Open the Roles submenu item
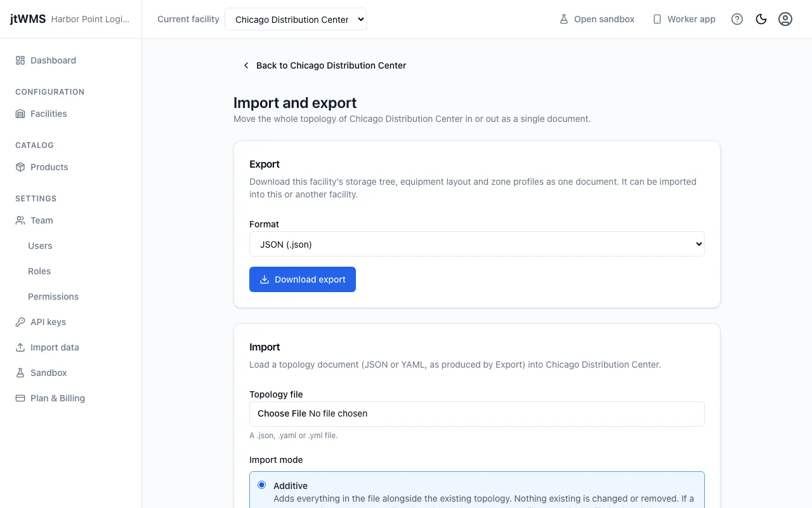Viewport: 812px width, 508px height. [x=39, y=271]
